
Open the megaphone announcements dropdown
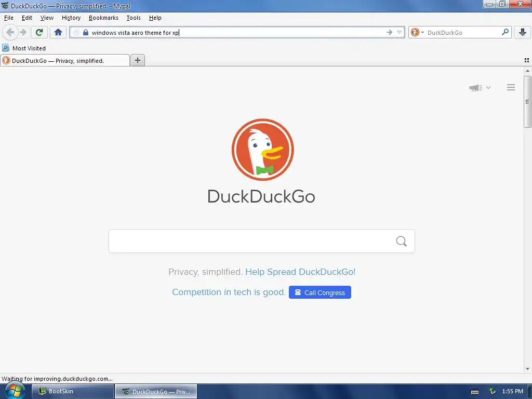tap(480, 87)
